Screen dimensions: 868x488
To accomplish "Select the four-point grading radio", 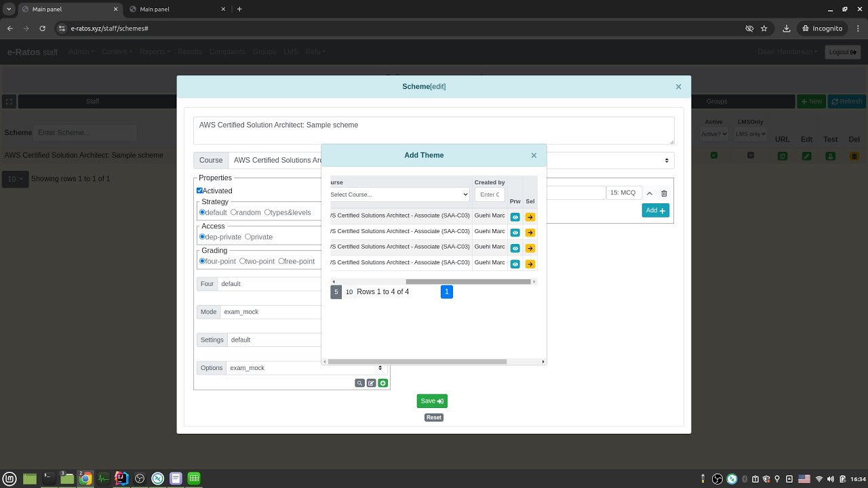I will [202, 261].
